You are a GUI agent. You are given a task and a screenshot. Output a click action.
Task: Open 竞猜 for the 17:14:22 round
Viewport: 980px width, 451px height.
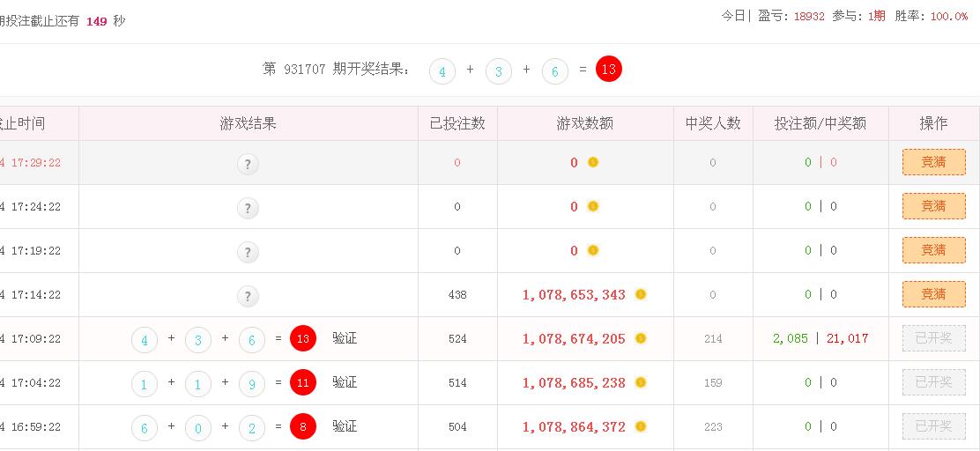[x=933, y=294]
